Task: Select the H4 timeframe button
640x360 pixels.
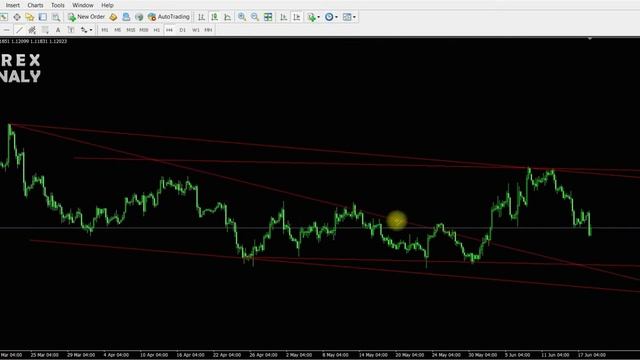Action: (x=169, y=30)
